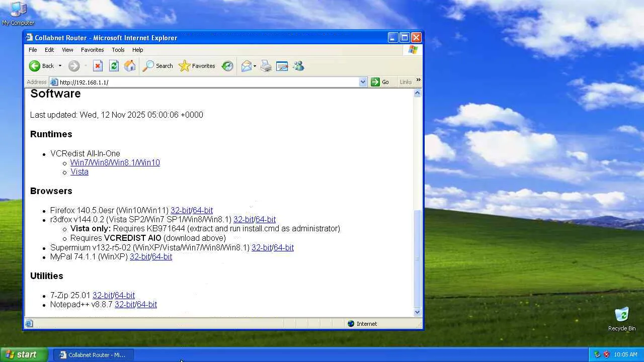Click the Utilities heading
The width and height of the screenshot is (644, 362).
point(47,276)
